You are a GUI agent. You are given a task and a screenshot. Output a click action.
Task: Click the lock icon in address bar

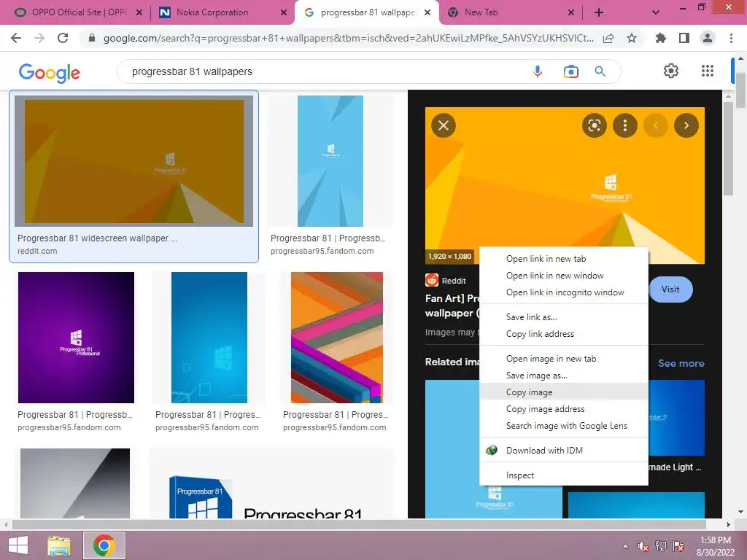coord(93,38)
